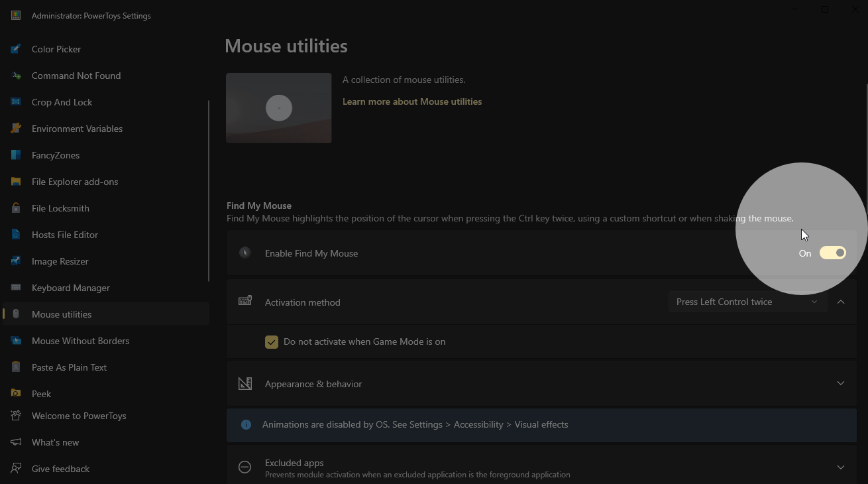The image size is (868, 484).
Task: Click the Mouse utilities mouse icon
Action: pyautogui.click(x=16, y=314)
